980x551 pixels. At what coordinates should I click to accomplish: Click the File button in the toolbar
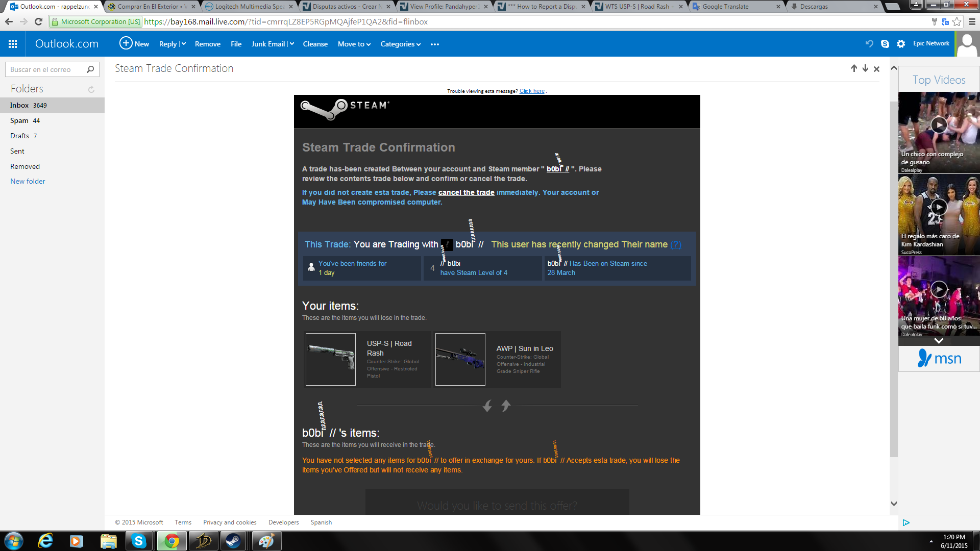pos(236,44)
